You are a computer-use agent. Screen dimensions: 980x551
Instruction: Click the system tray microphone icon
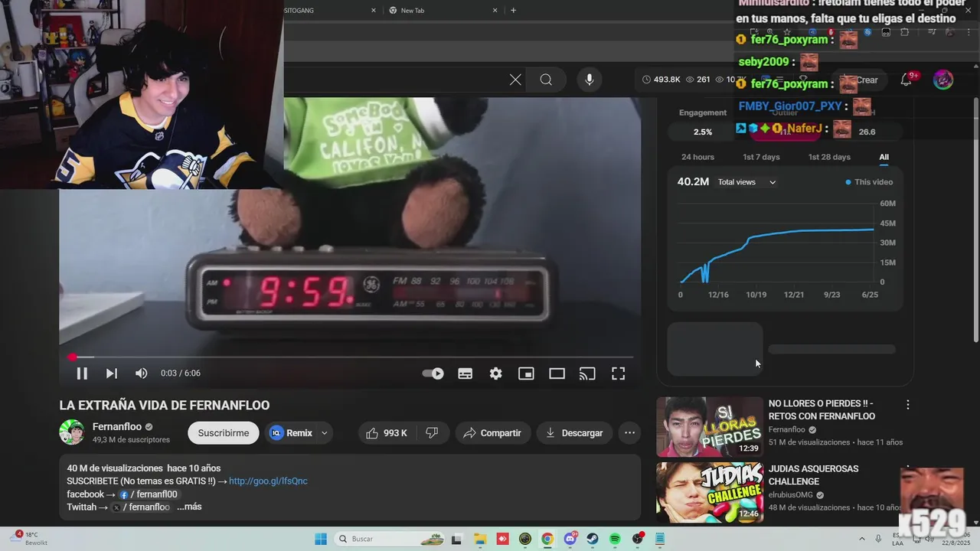click(878, 539)
